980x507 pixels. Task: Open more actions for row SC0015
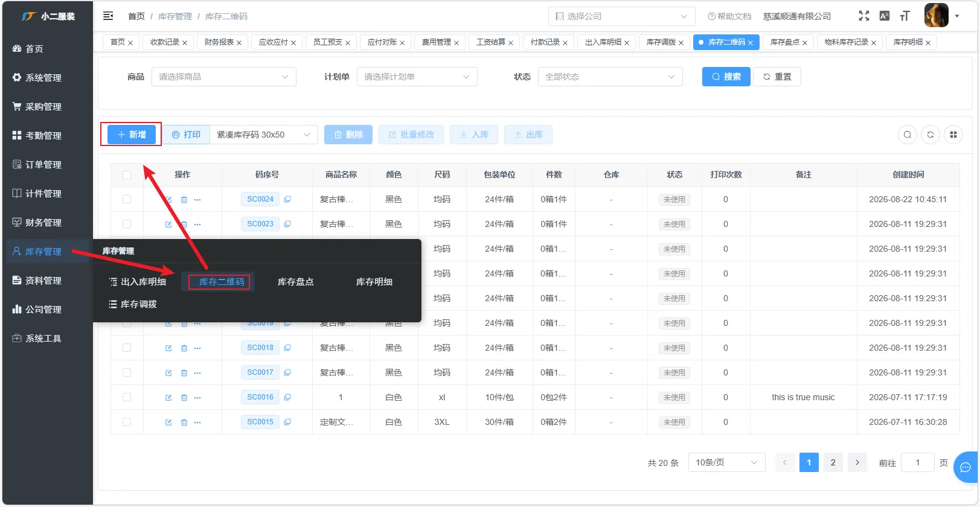tap(197, 422)
